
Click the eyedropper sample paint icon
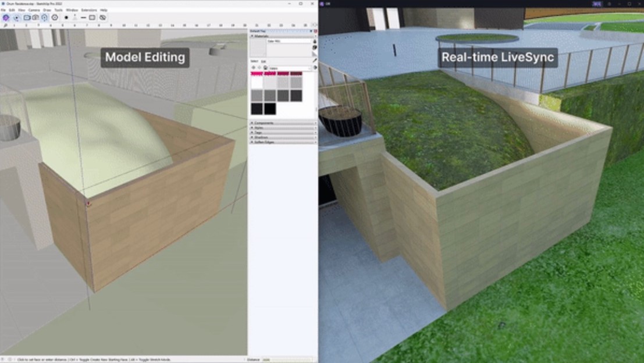point(315,60)
